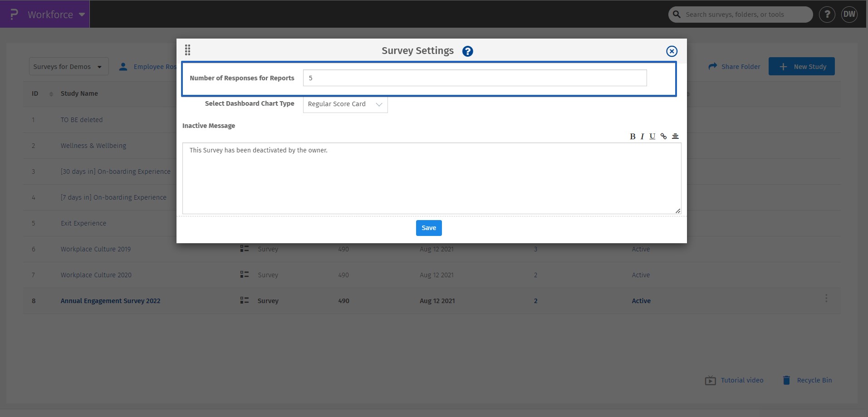This screenshot has height=417, width=868.
Task: Open options menu for Annual Engagement Survey 2022
Action: pyautogui.click(x=825, y=298)
